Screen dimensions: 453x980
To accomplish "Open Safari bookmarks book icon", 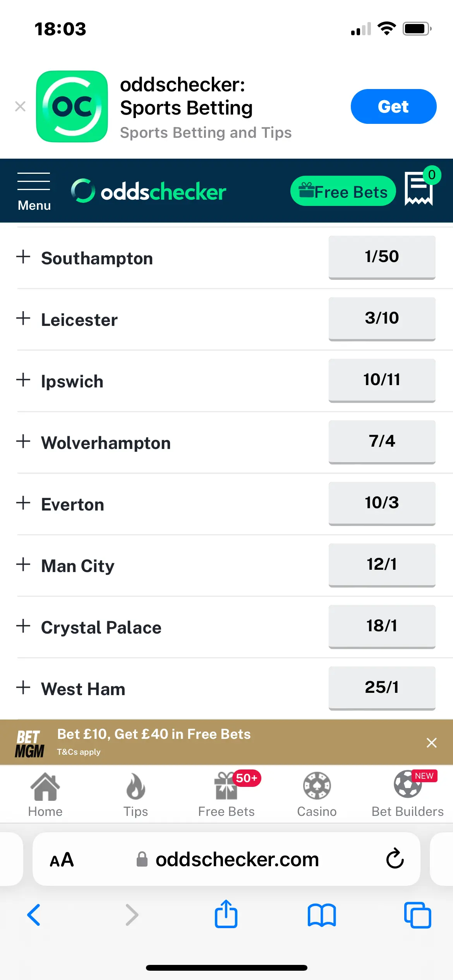I will pos(322,915).
